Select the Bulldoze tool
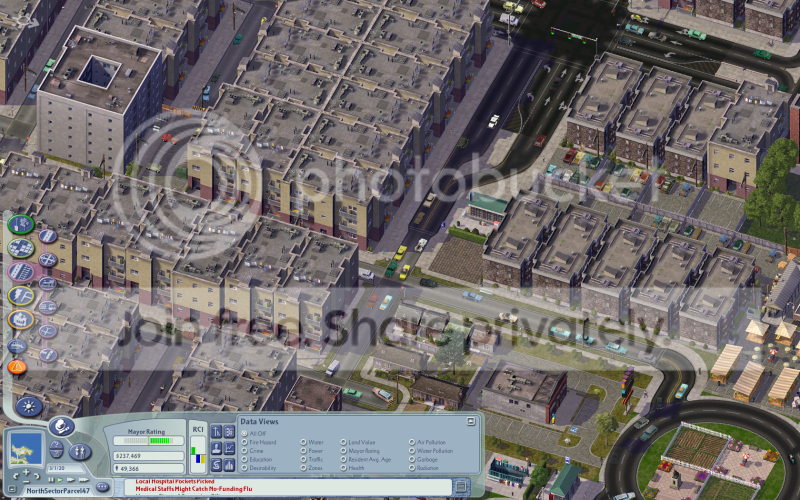 [17, 346]
